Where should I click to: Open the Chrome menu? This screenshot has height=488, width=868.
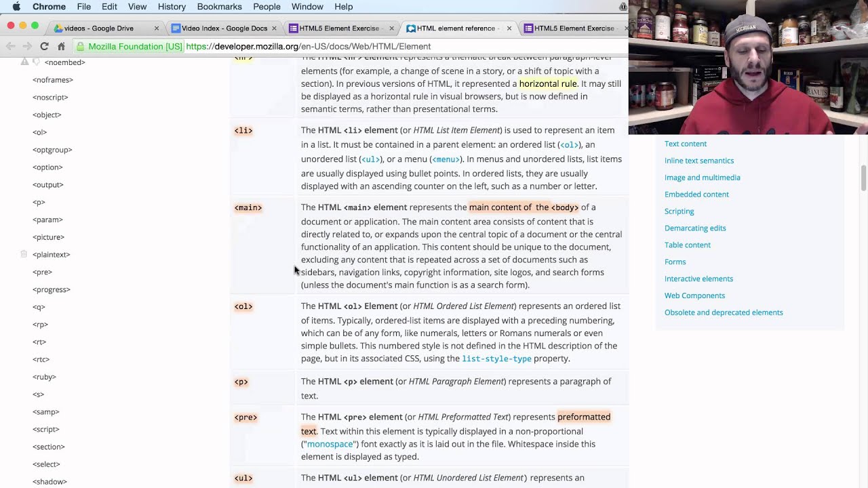(50, 7)
